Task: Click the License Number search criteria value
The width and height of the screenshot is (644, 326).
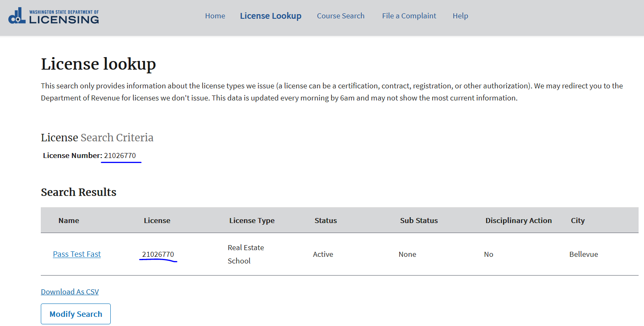Action: pos(120,155)
